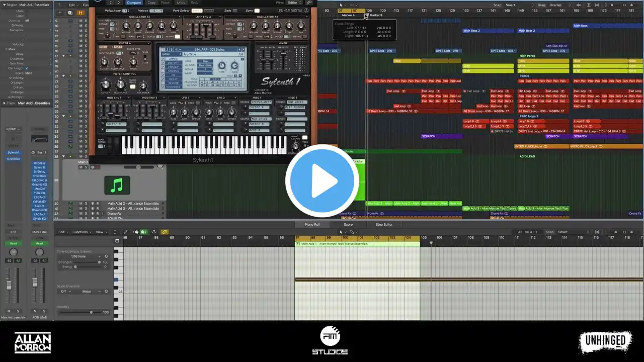
Task: Click the add track plus icon
Action: pos(60,13)
